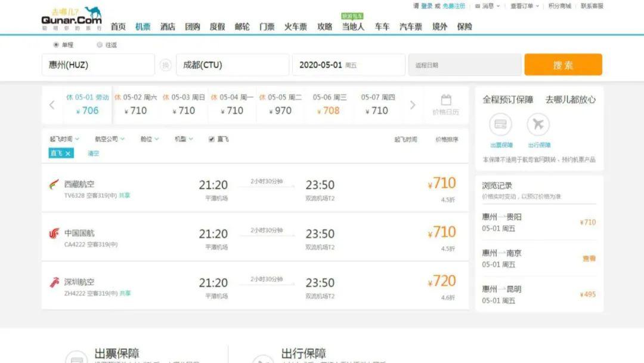Expand the 机型 aircraft filter dropdown
Screen dimensions: 644x363
(x=184, y=139)
